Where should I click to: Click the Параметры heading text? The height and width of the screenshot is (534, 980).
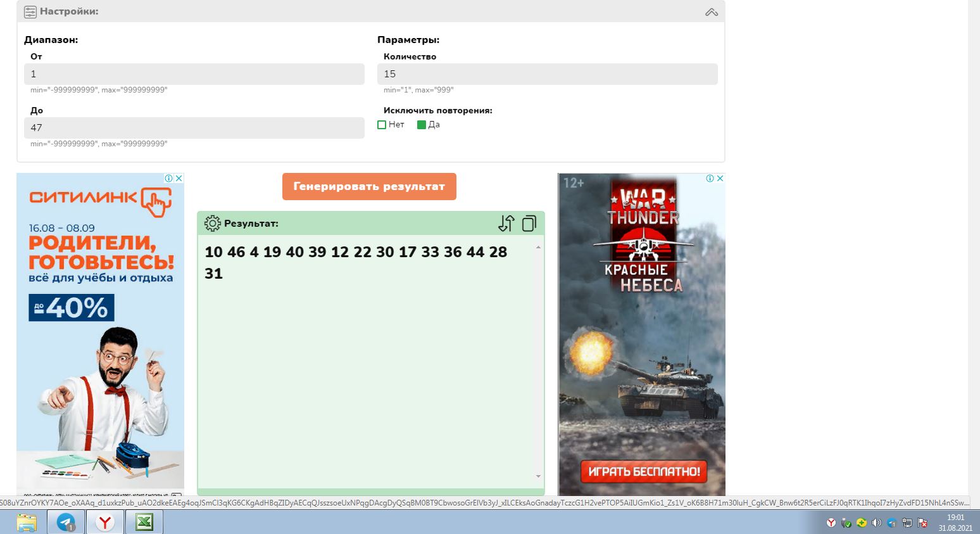click(408, 40)
